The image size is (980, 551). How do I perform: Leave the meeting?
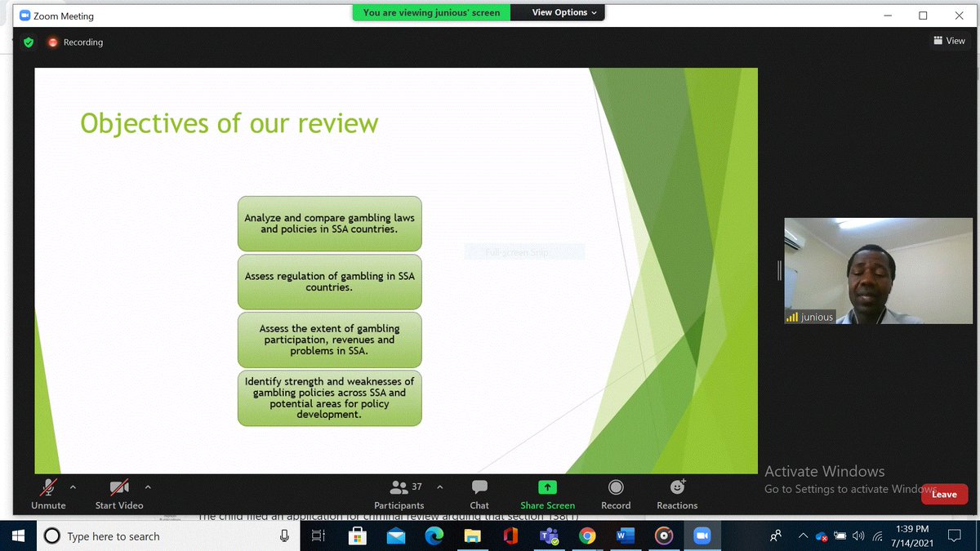944,494
